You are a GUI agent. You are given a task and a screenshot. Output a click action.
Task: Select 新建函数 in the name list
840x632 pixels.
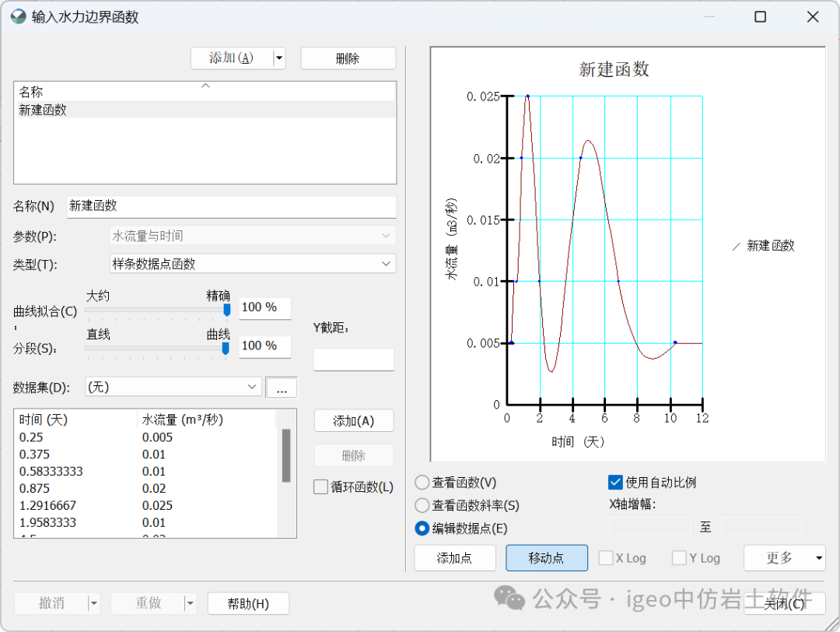click(47, 109)
